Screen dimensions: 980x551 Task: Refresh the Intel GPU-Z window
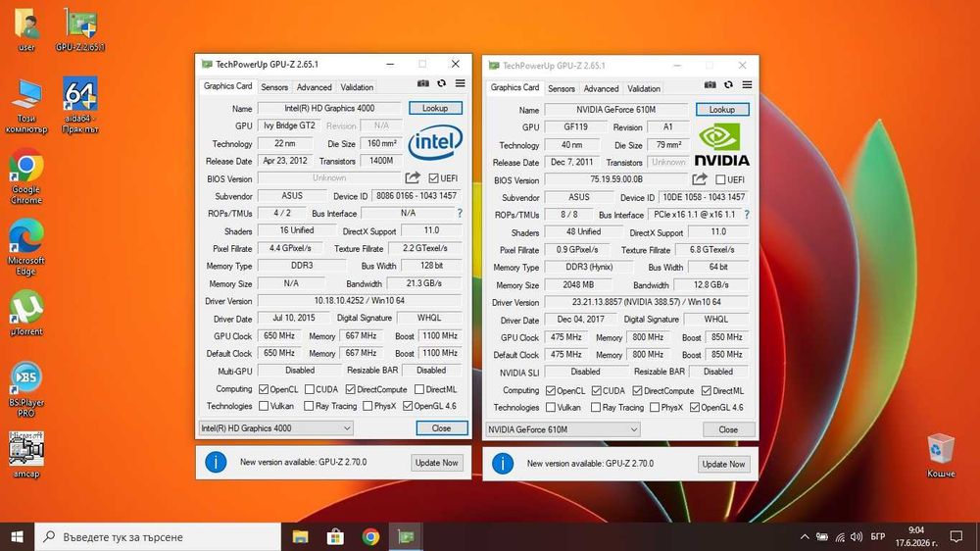coord(441,83)
